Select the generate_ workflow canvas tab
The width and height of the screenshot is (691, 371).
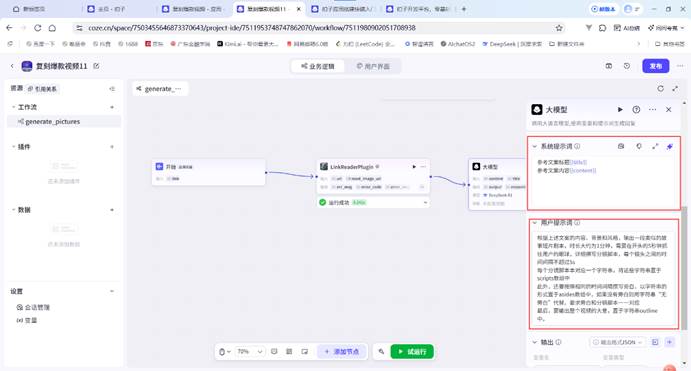[x=160, y=89]
